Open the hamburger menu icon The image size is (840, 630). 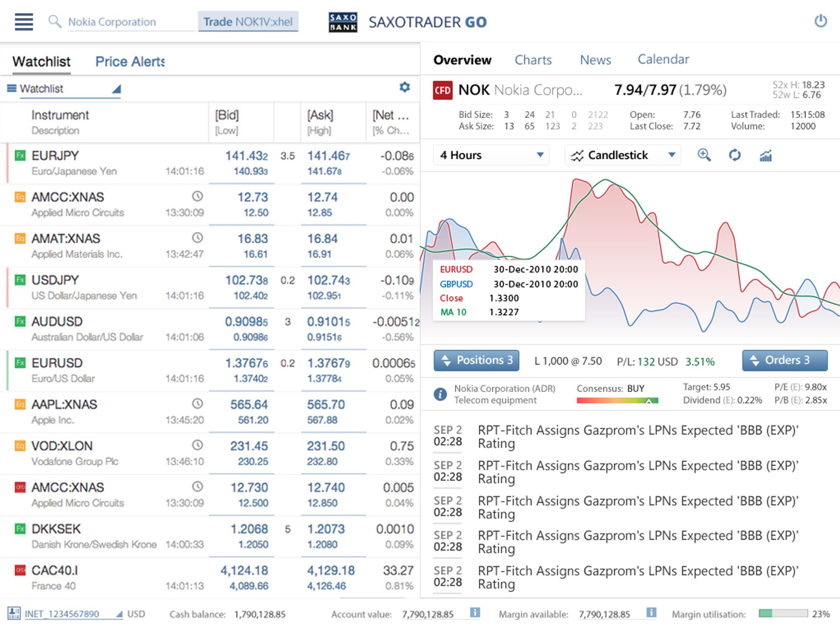tap(24, 21)
